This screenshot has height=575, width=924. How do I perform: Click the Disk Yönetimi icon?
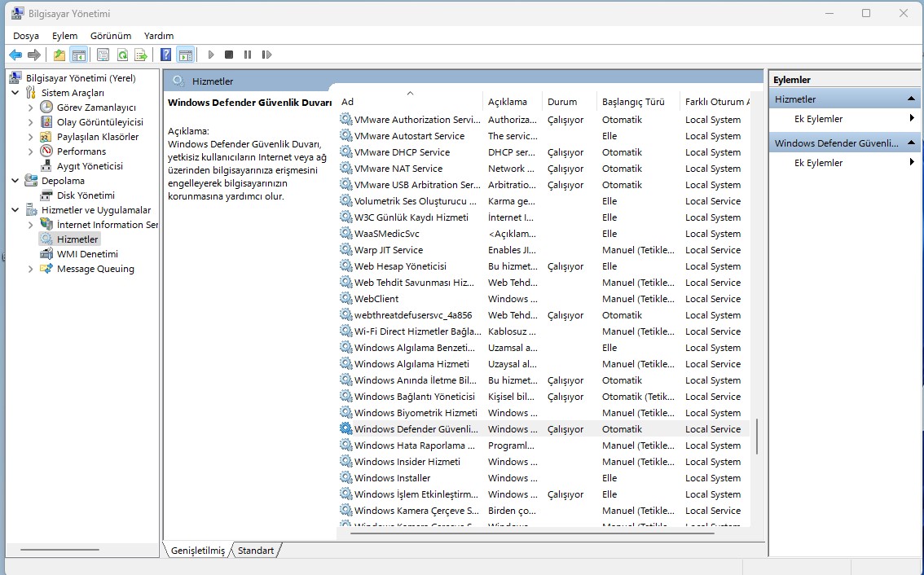coord(46,195)
